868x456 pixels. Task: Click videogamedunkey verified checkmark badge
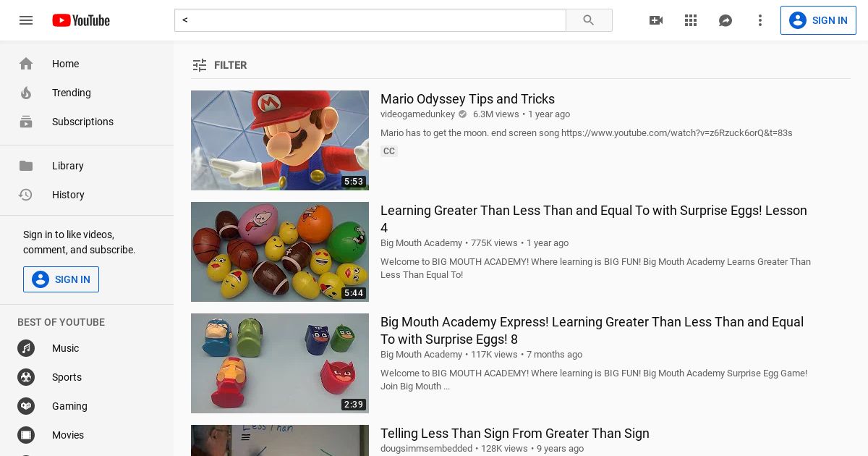[463, 114]
